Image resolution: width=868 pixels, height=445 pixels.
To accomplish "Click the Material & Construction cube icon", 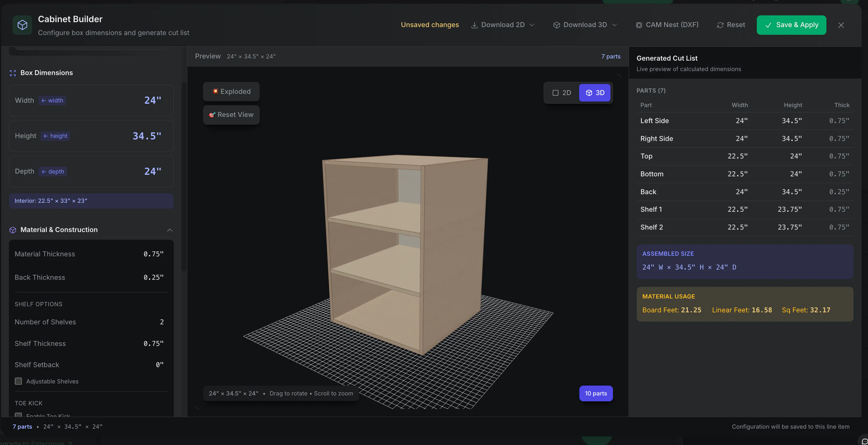I will [x=13, y=230].
